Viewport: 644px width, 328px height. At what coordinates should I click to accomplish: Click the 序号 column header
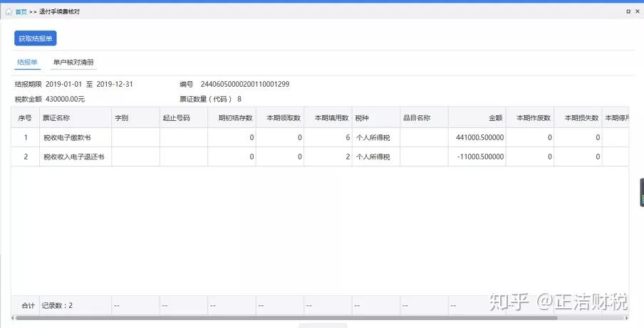click(x=25, y=118)
